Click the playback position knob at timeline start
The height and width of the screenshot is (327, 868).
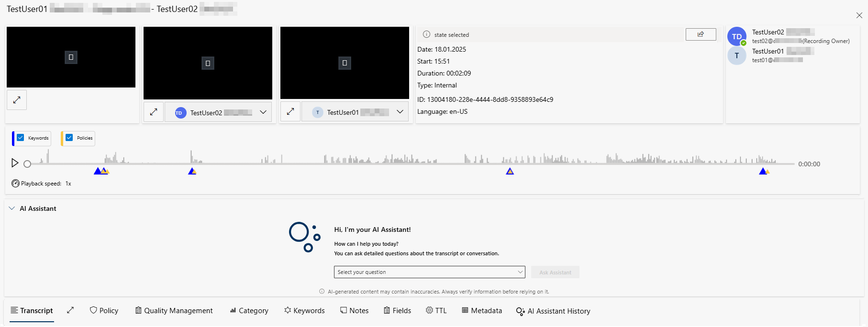pos(27,164)
